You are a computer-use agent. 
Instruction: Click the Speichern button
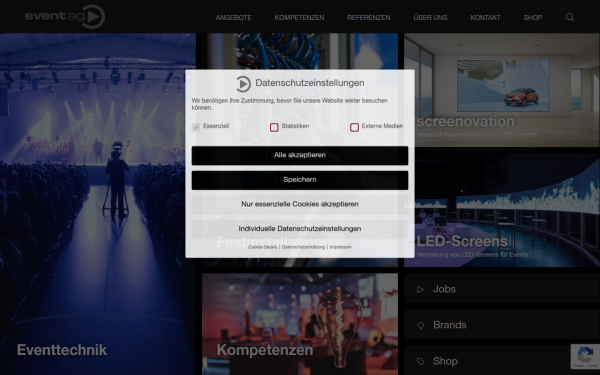[x=300, y=180]
